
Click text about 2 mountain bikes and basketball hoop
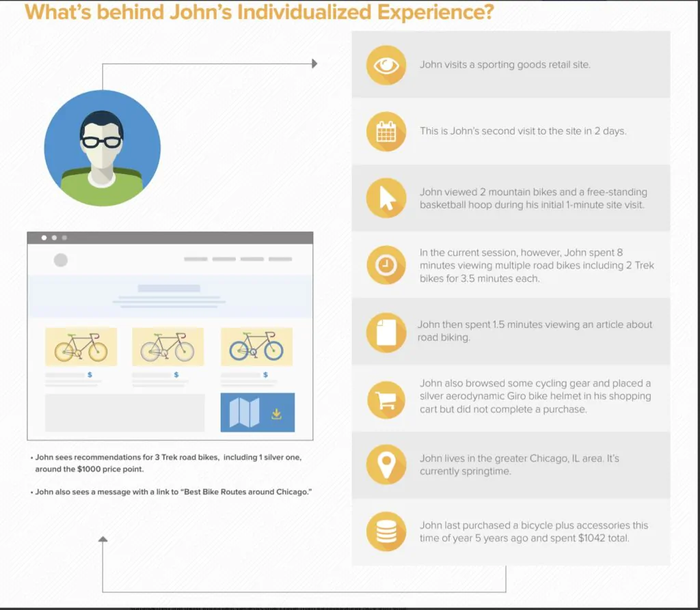pyautogui.click(x=533, y=198)
